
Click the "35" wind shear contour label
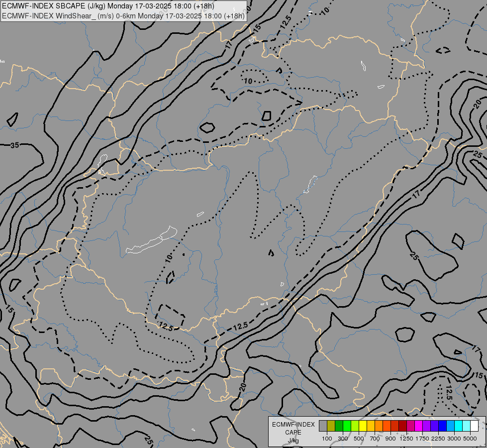[x=14, y=145]
